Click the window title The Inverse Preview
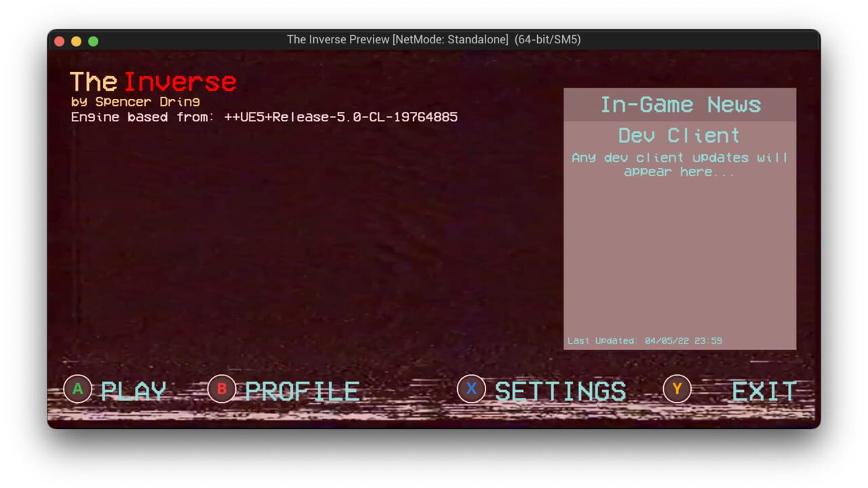This screenshot has height=488, width=868. pos(434,40)
